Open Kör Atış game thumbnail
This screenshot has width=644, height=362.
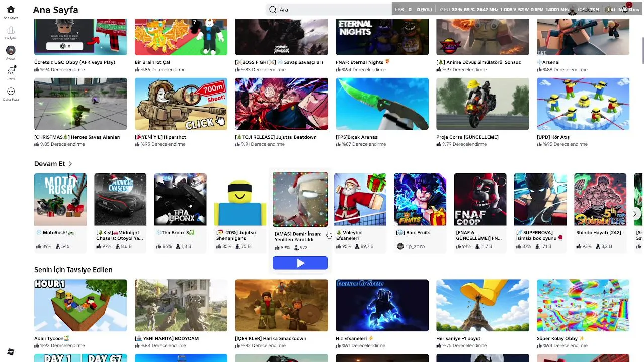(x=583, y=104)
